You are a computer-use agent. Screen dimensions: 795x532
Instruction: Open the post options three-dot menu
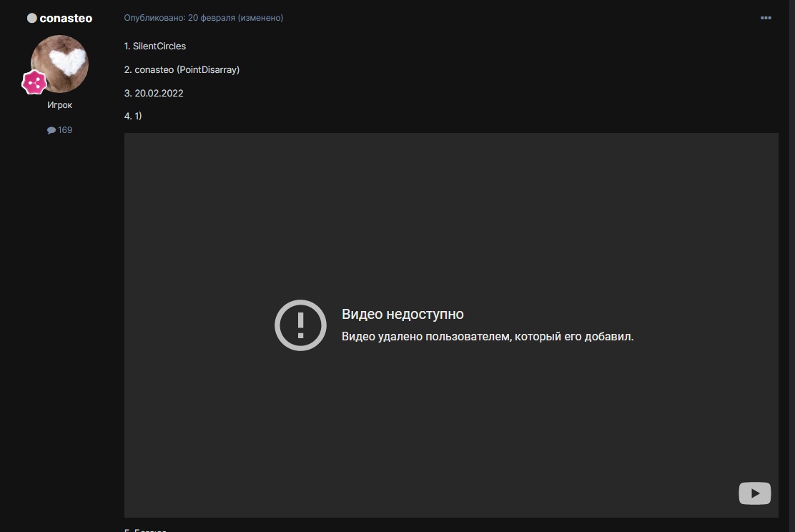click(766, 18)
